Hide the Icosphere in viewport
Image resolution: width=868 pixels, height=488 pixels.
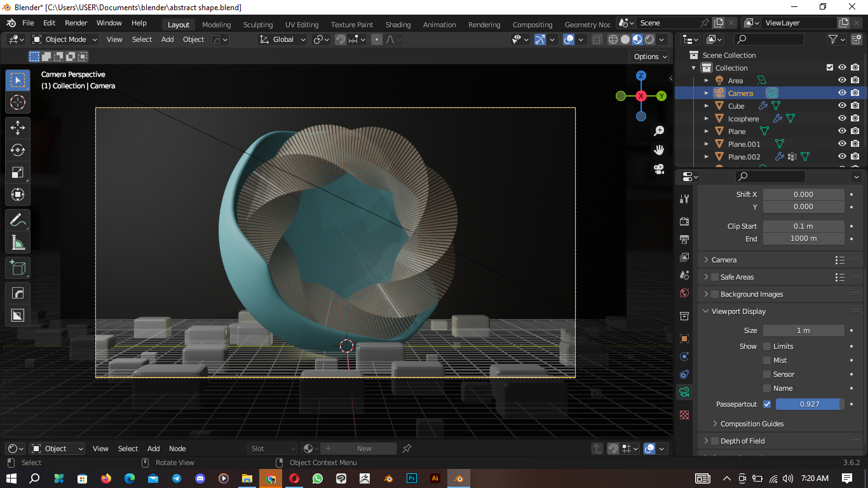[842, 119]
